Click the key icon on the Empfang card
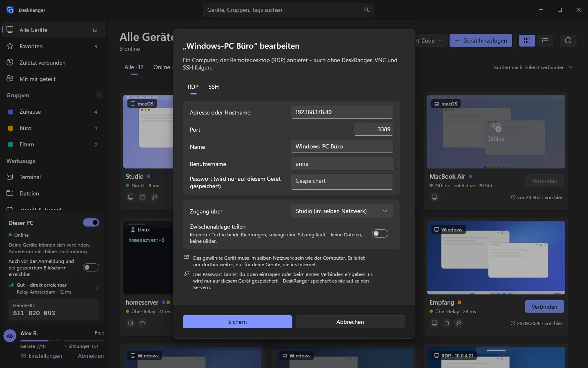The image size is (588, 368). 458,323
